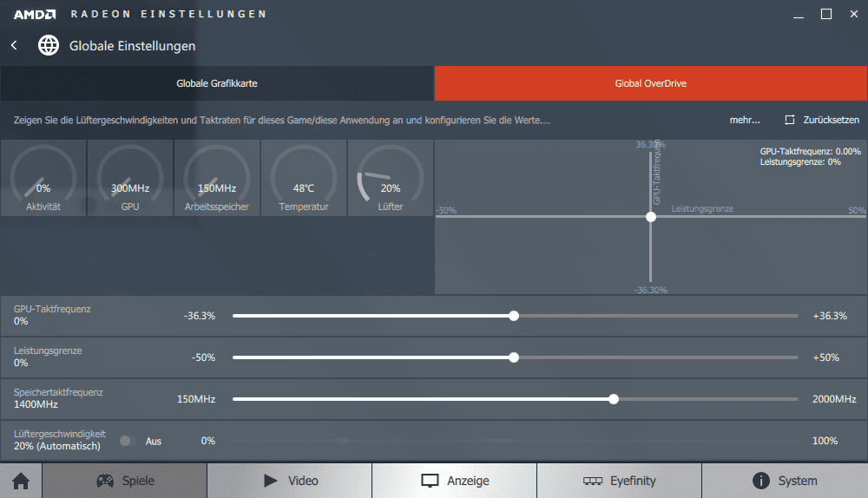Maximize the Radeon Einstellungen window
This screenshot has width=868, height=498.
tap(826, 15)
